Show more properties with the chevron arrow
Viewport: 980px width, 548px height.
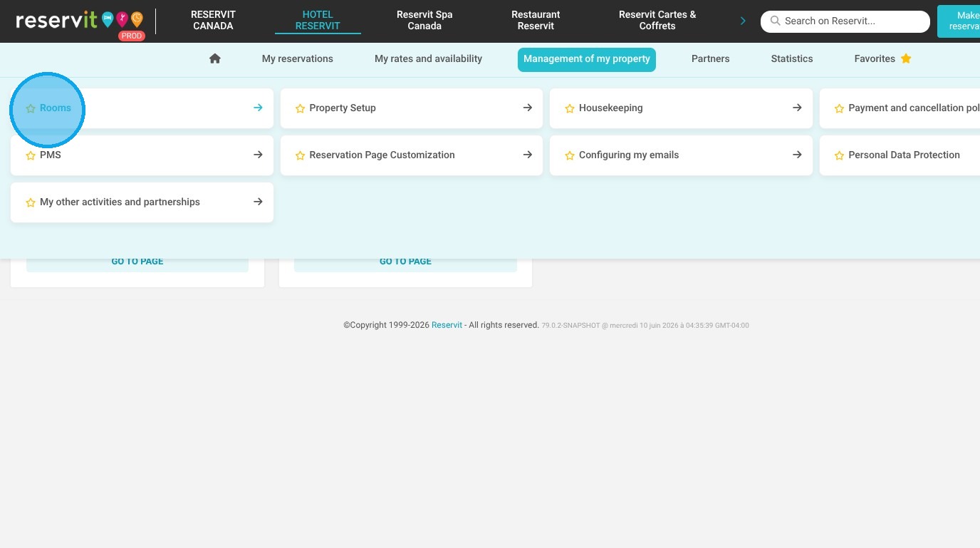coord(743,21)
